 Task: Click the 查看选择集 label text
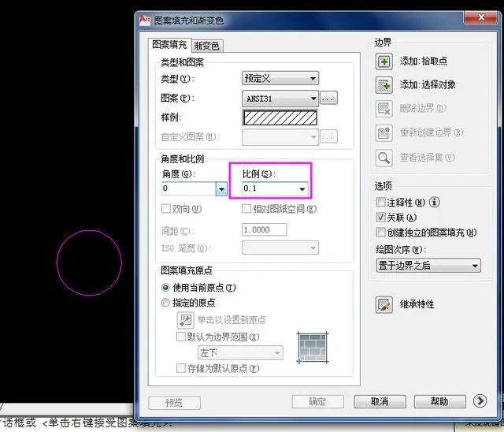(427, 158)
